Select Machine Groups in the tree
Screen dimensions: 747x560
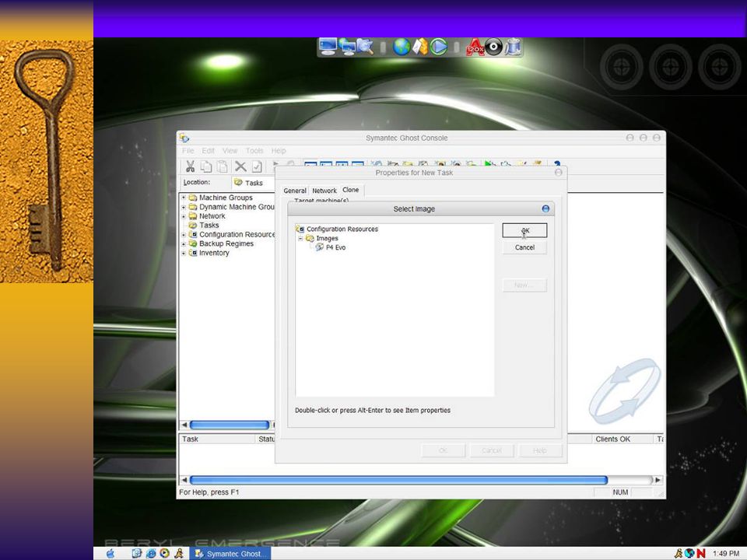[226, 198]
